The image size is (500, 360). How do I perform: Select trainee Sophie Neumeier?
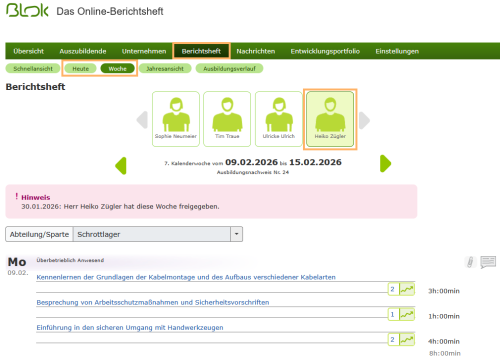[x=176, y=119]
